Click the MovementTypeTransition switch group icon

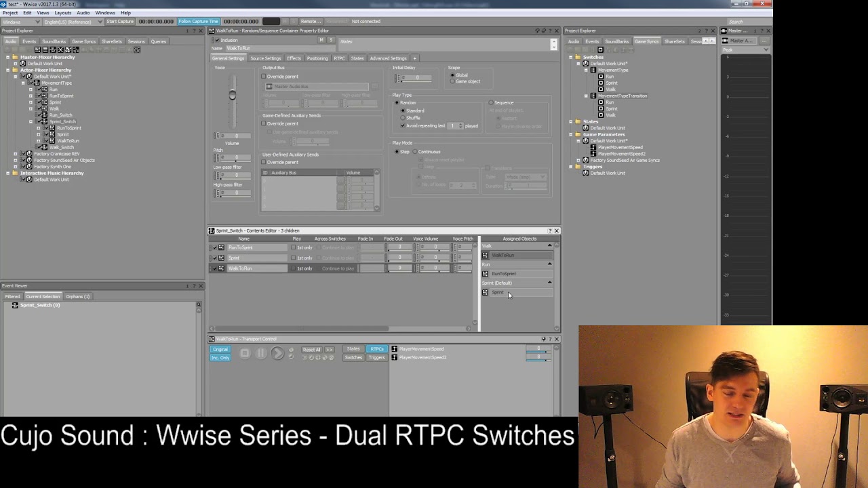[593, 96]
